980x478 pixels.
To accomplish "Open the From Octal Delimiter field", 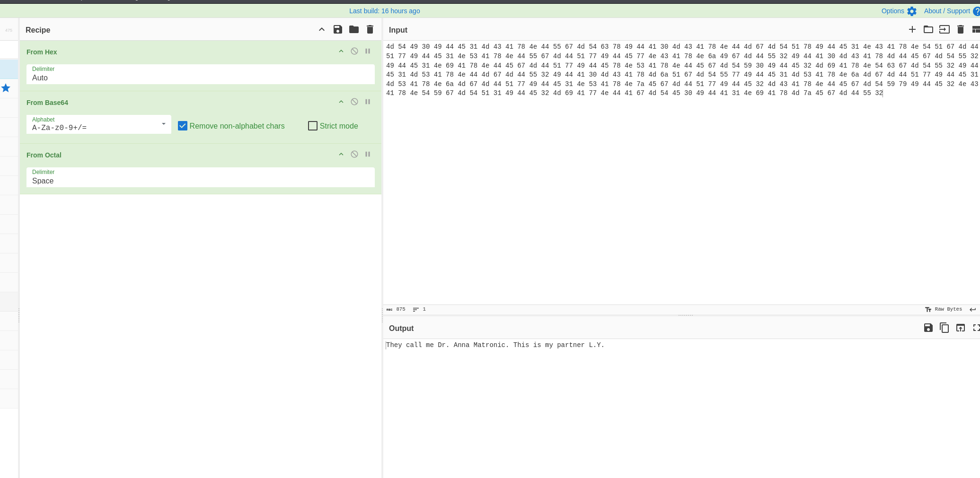I will click(201, 177).
